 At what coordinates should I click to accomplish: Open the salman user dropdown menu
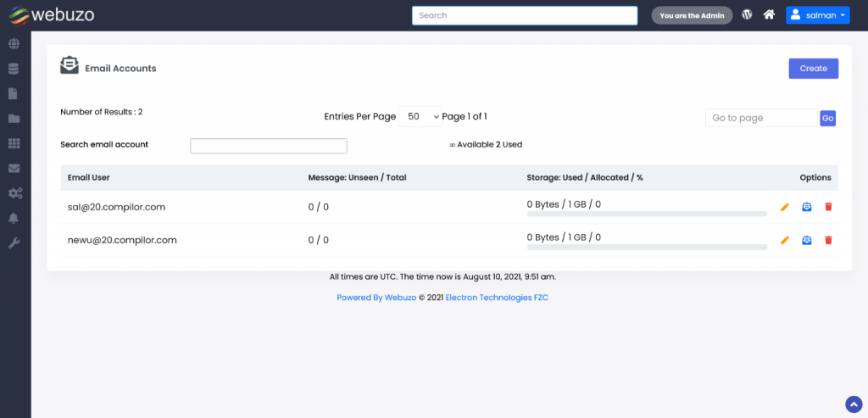[817, 15]
